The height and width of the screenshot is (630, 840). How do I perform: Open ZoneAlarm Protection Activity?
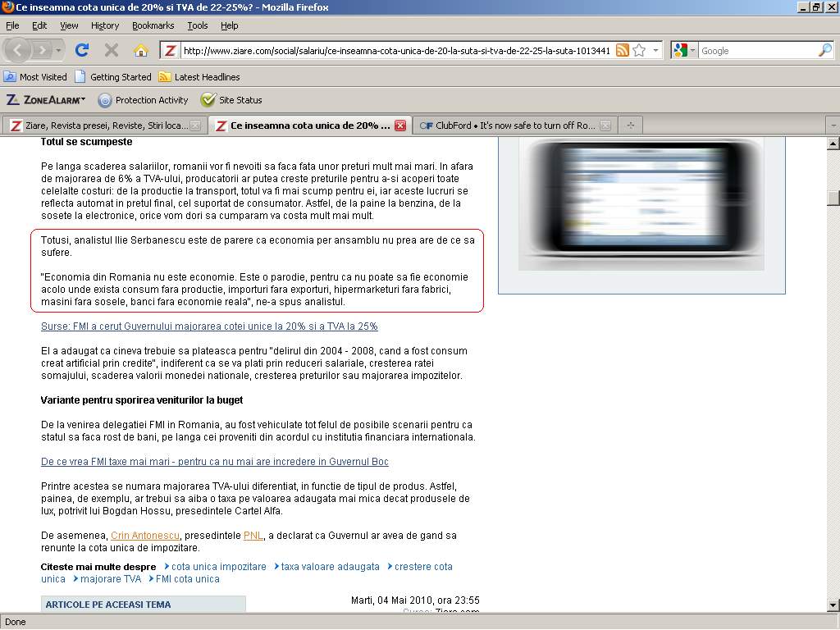click(x=143, y=100)
